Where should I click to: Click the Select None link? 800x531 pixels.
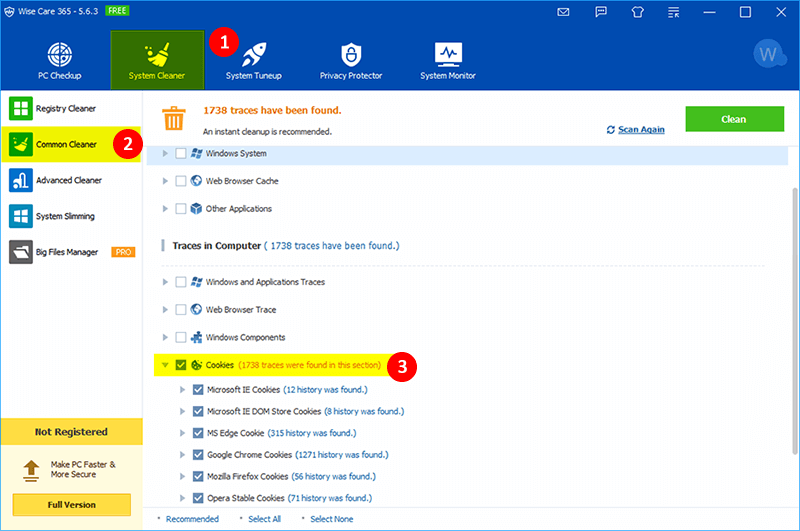click(332, 519)
